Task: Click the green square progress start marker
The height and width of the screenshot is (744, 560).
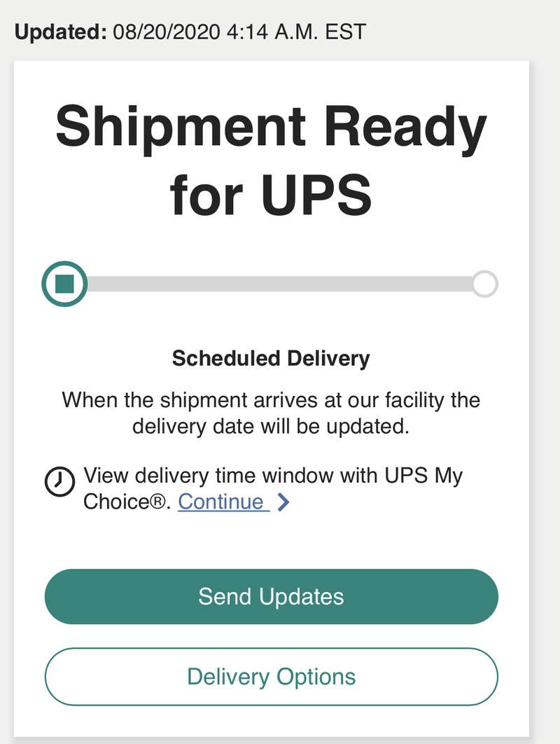Action: [x=64, y=284]
